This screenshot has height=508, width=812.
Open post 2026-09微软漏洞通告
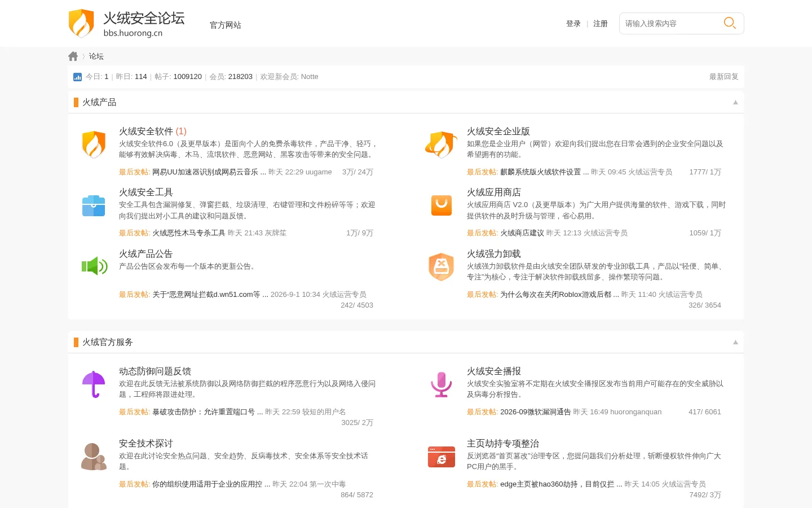(536, 412)
